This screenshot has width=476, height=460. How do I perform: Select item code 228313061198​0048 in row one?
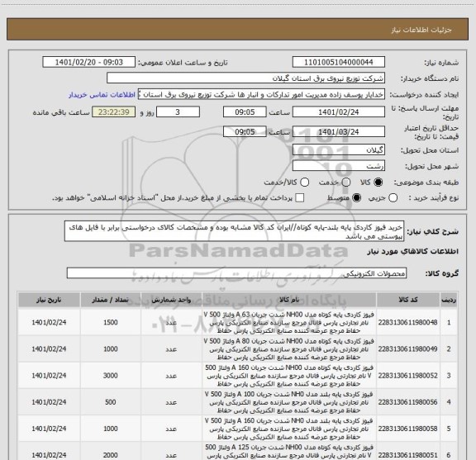(408, 322)
